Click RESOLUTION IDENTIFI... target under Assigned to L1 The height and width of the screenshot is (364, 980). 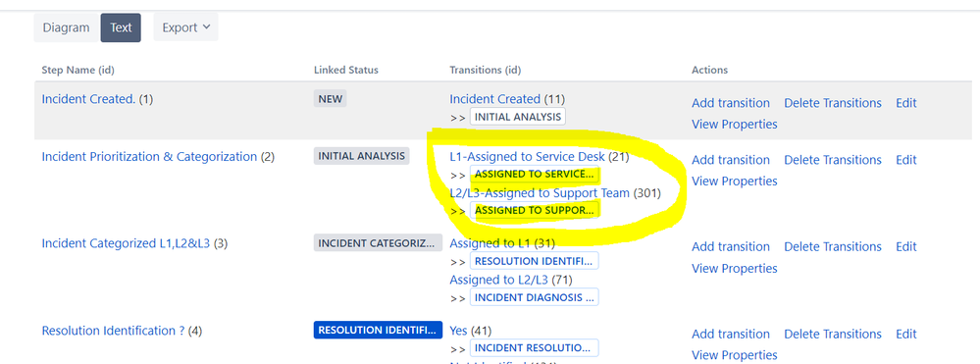(535, 261)
